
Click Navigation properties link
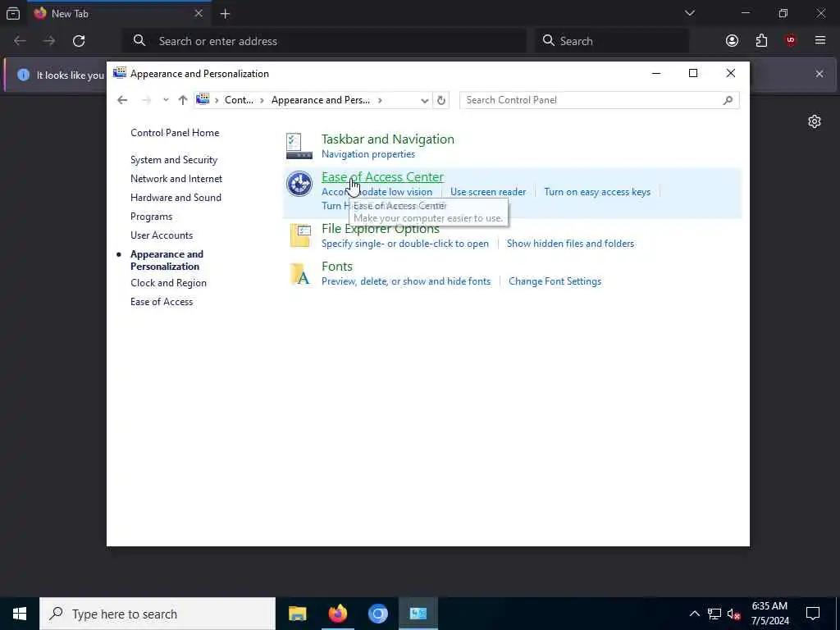[x=368, y=154]
